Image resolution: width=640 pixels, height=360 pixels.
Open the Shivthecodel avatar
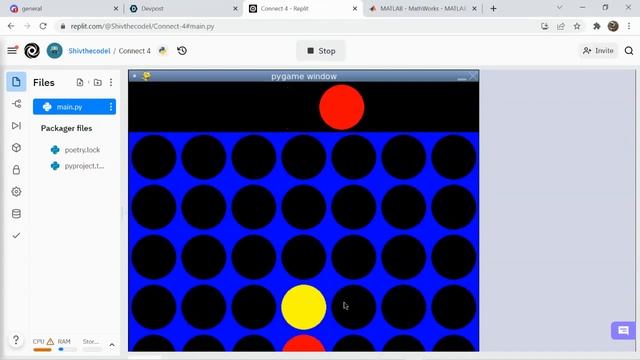click(55, 51)
